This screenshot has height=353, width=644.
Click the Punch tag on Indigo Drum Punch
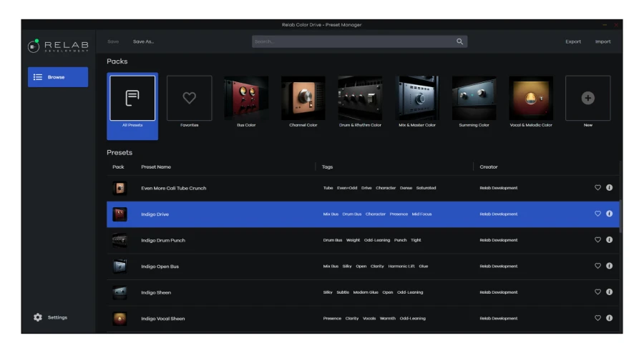click(401, 240)
